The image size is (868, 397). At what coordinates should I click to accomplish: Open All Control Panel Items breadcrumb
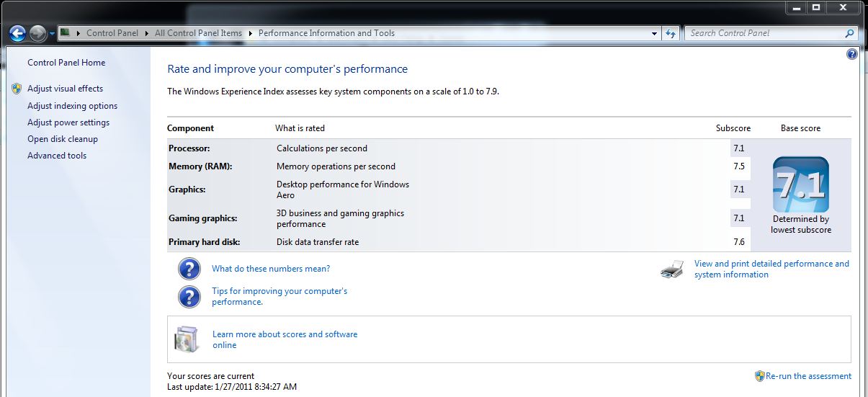pos(198,33)
